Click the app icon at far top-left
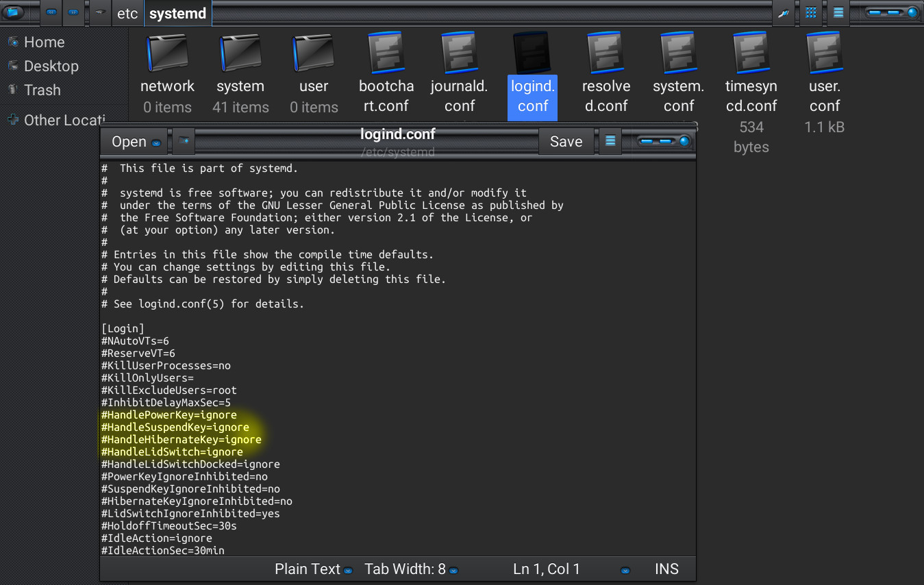The height and width of the screenshot is (585, 924). pyautogui.click(x=13, y=12)
